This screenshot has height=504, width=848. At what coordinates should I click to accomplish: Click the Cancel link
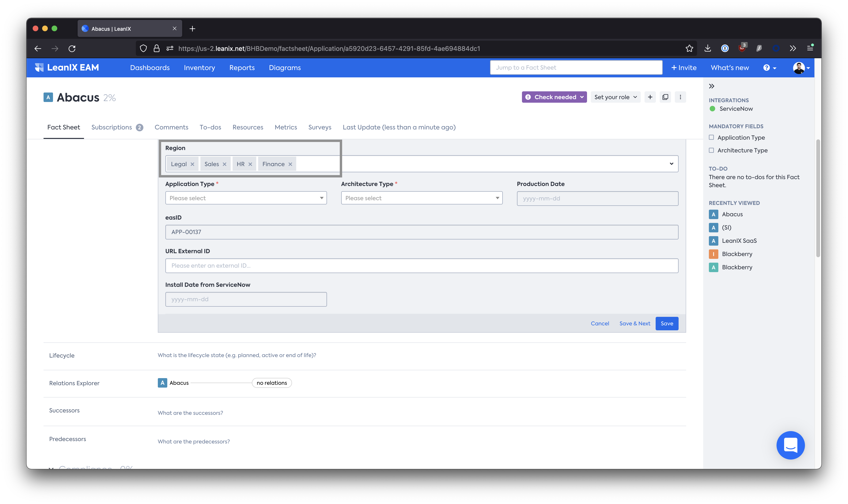point(600,324)
